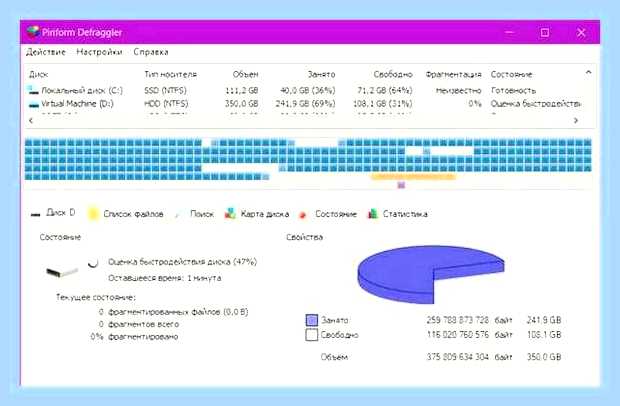Click the Готовность status cell
This screenshot has width=620, height=406.
tap(513, 91)
